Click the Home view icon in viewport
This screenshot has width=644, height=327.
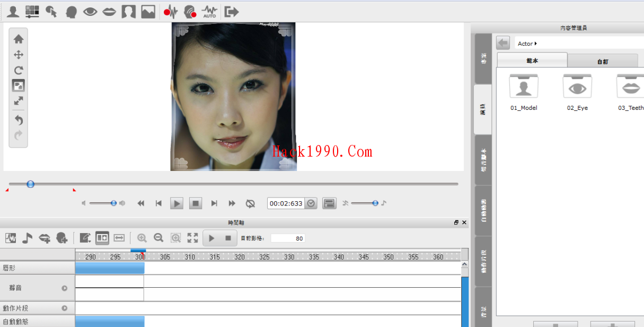[x=19, y=39]
